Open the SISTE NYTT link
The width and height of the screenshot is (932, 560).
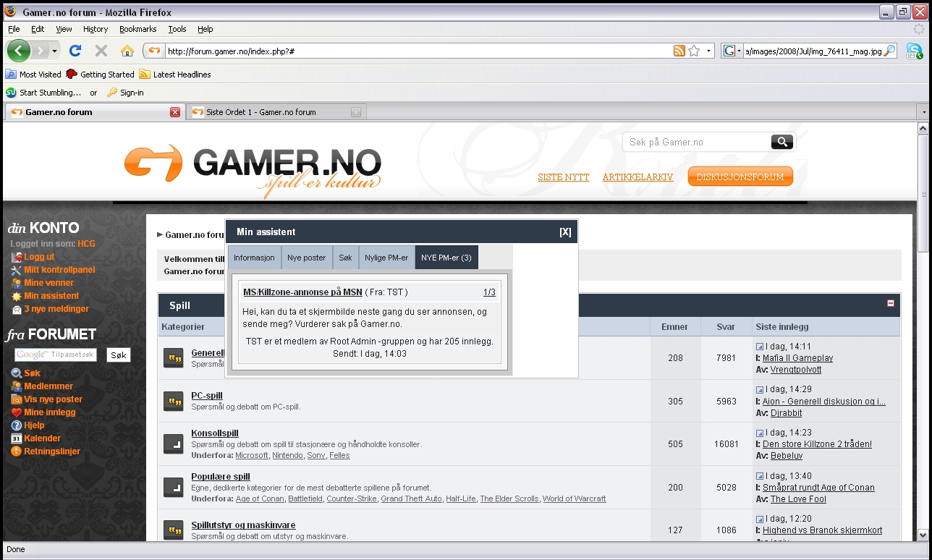pos(564,177)
